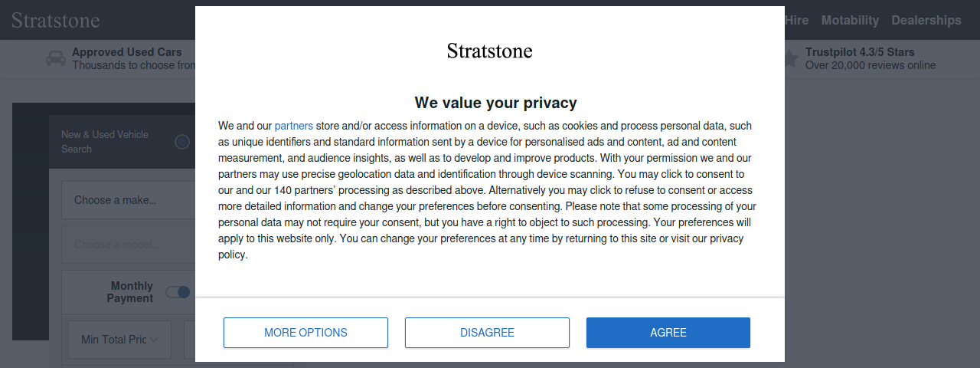Click the Trustpilot star icon
Viewport: 980px width, 368px height.
click(792, 58)
